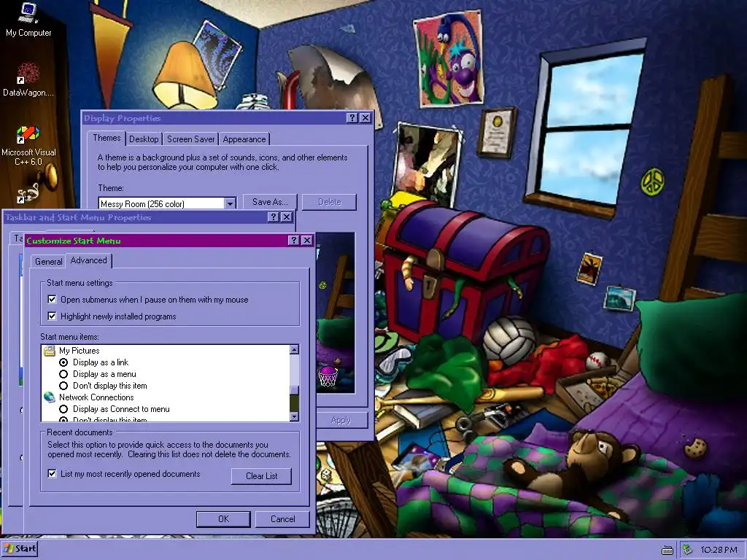
Task: Select My Pictures Don't display this item
Action: 63,386
